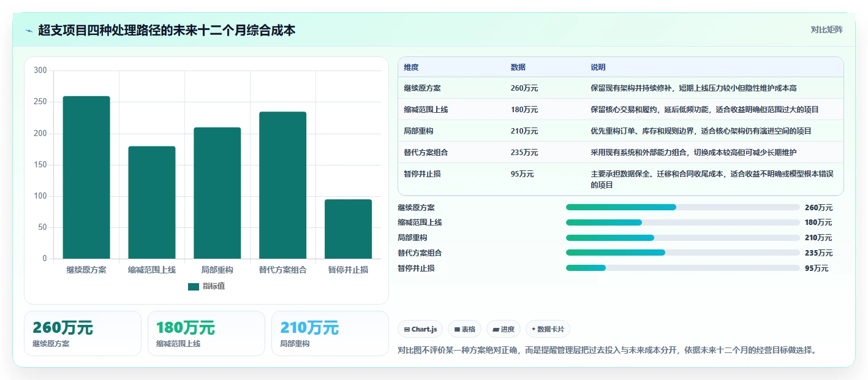
Task: Open the 210万元 局部重构 data card
Action: [330, 333]
